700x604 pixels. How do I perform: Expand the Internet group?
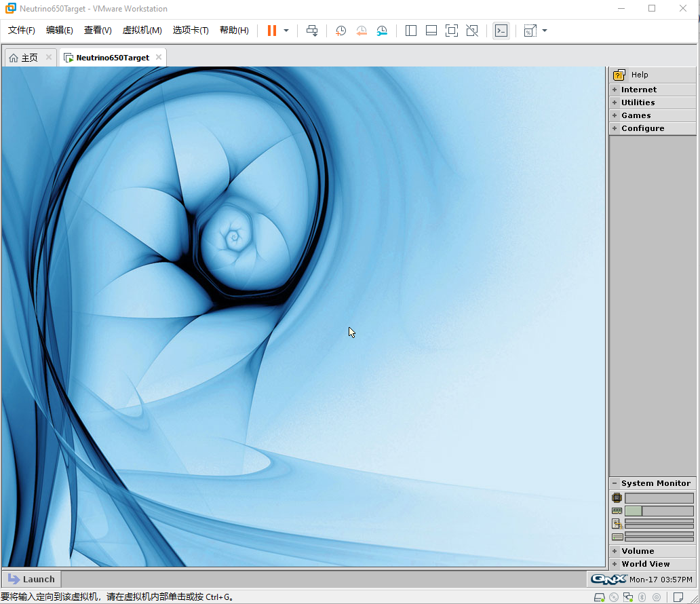click(x=653, y=90)
